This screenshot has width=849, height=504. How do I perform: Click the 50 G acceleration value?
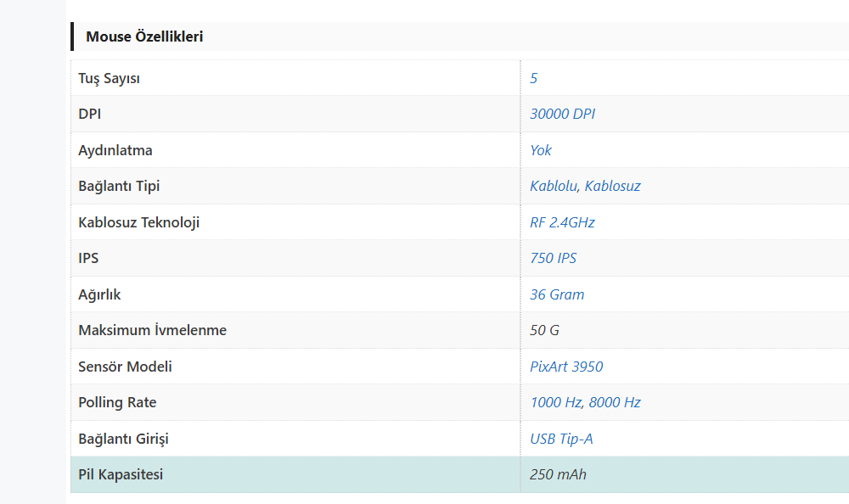tap(544, 330)
